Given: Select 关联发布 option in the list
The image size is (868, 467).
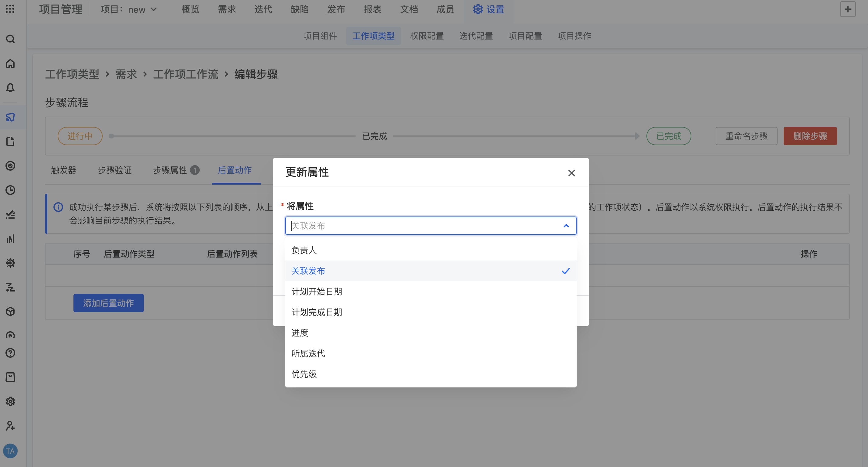Looking at the screenshot, I should click(x=431, y=271).
